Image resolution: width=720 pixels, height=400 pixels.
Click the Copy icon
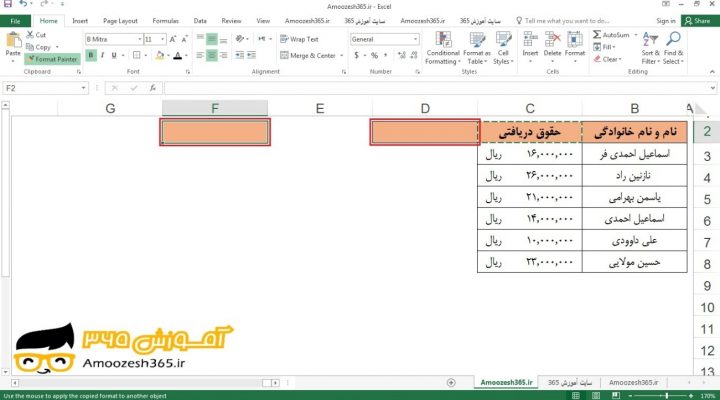click(30, 47)
